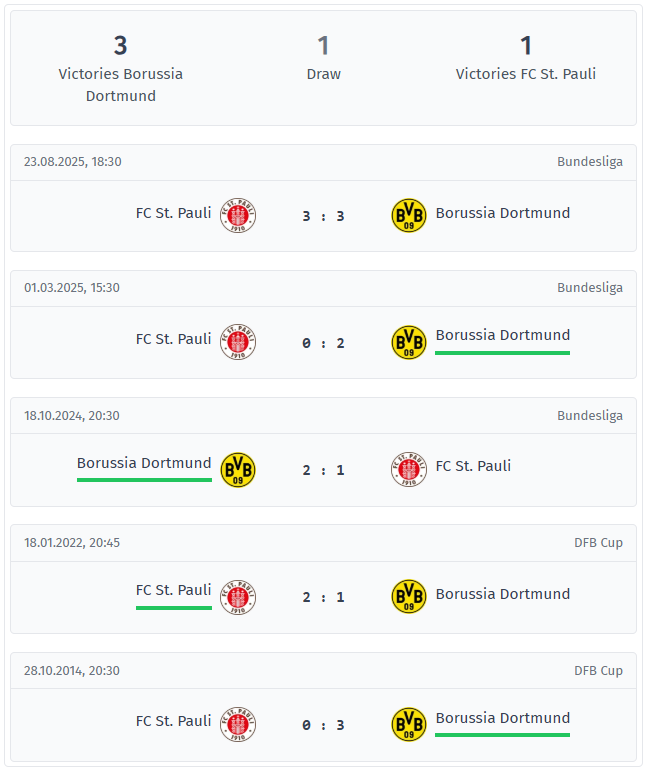Click the date 28.10.2014, 20:30 header

pos(72,670)
